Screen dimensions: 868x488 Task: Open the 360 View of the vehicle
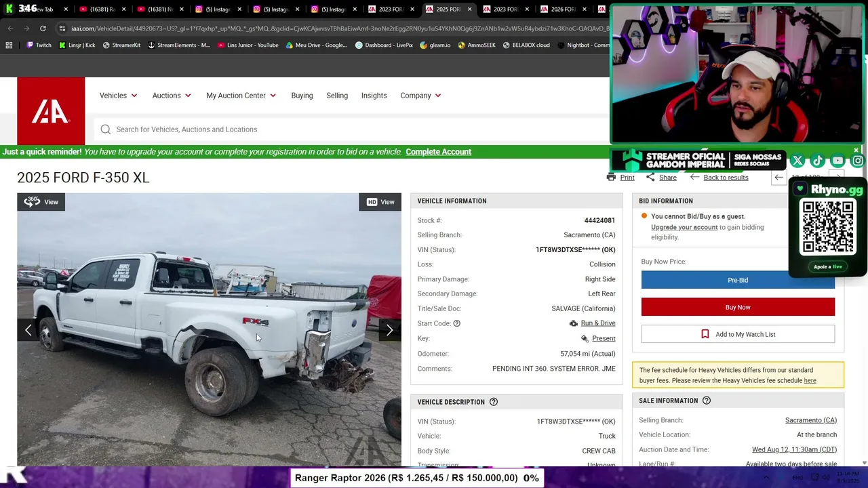(41, 202)
